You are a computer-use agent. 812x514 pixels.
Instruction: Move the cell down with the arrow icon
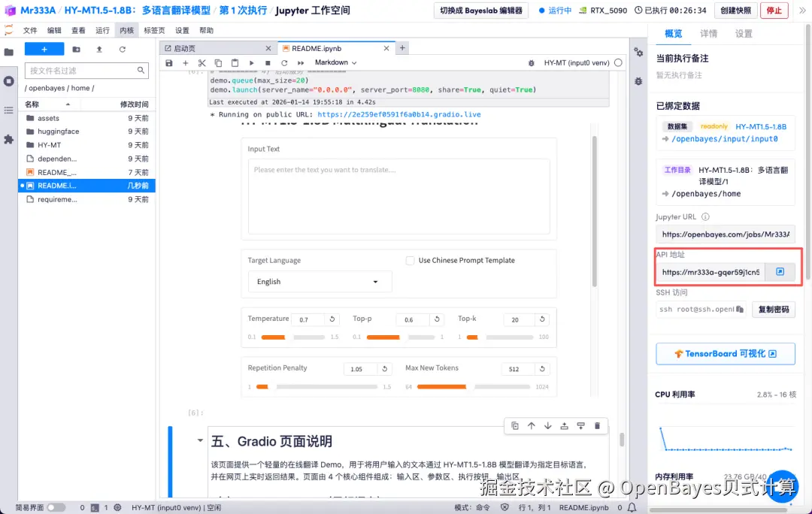click(548, 425)
